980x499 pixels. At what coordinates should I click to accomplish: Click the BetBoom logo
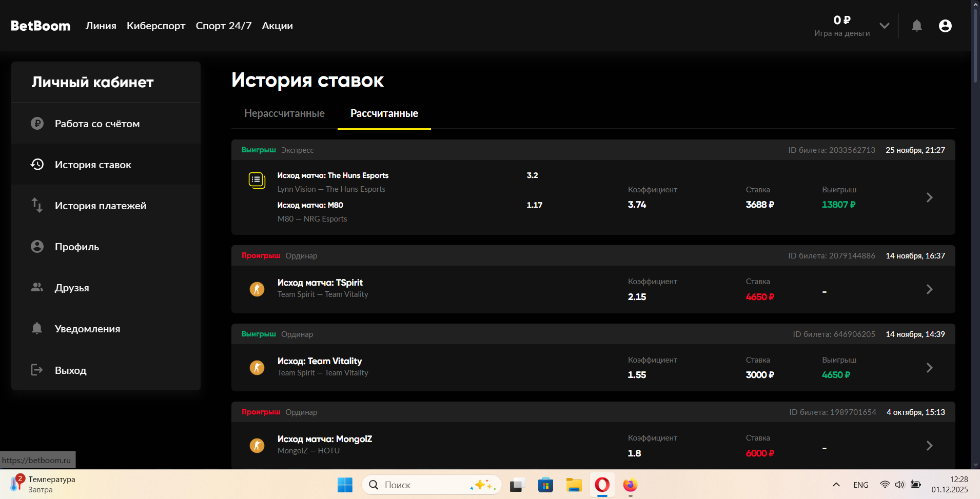tap(41, 26)
